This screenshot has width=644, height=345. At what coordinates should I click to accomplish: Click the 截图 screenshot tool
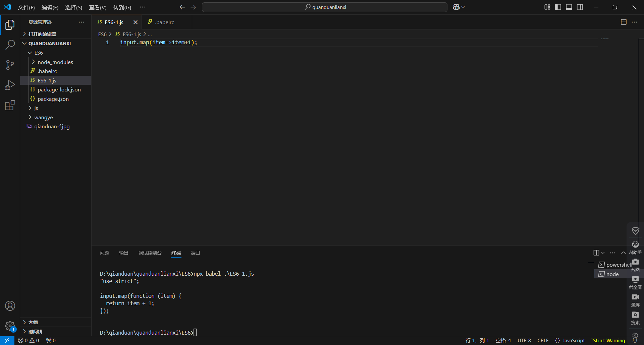pyautogui.click(x=635, y=264)
